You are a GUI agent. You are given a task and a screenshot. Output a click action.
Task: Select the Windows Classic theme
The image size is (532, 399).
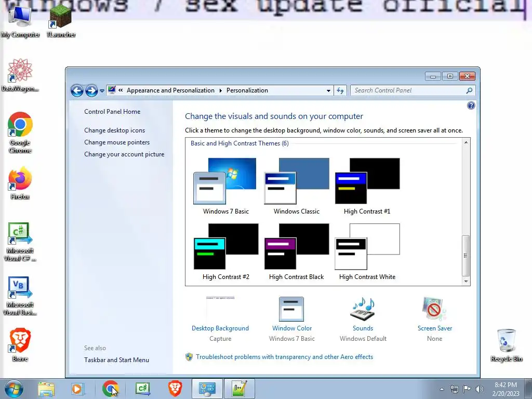pyautogui.click(x=297, y=186)
